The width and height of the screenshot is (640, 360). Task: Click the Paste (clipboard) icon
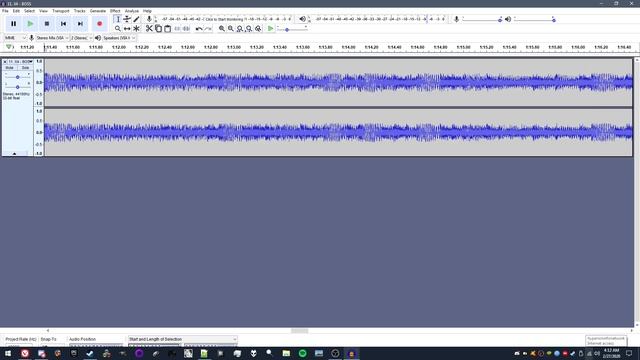(167, 29)
